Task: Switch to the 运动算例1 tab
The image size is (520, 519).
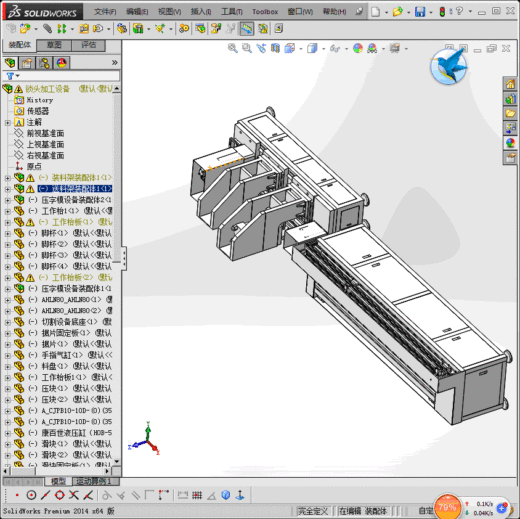Action: (x=93, y=481)
